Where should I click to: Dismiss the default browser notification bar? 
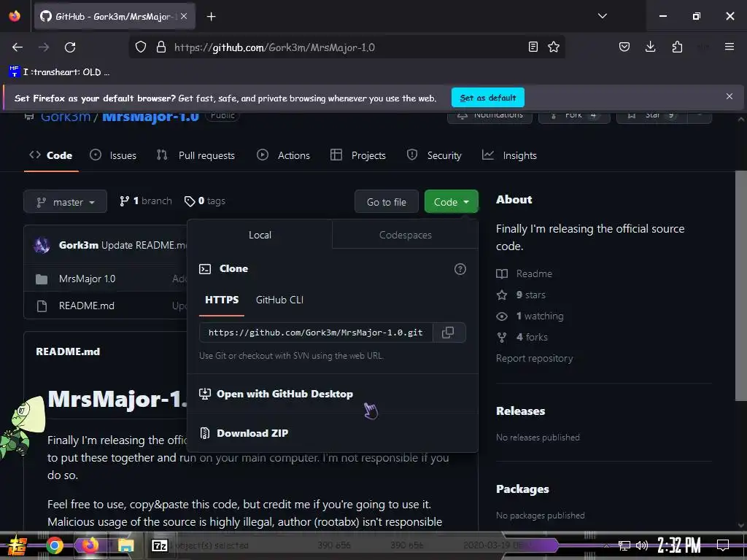tap(729, 97)
